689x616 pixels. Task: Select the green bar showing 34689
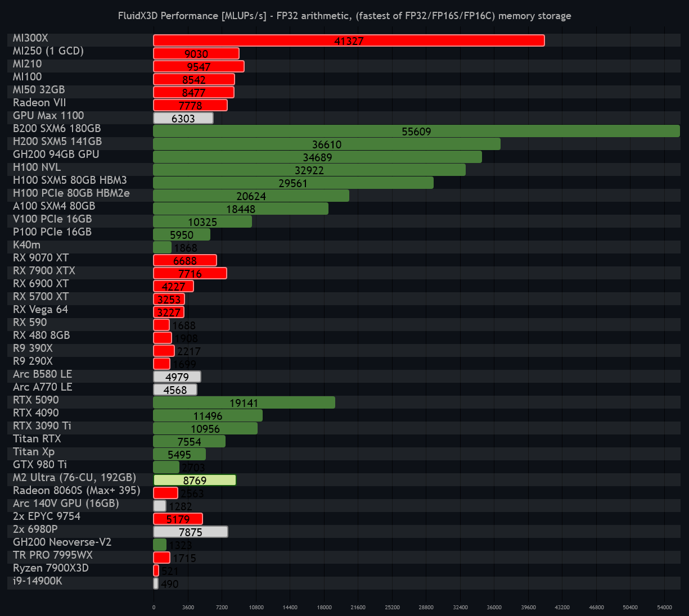tap(317, 157)
